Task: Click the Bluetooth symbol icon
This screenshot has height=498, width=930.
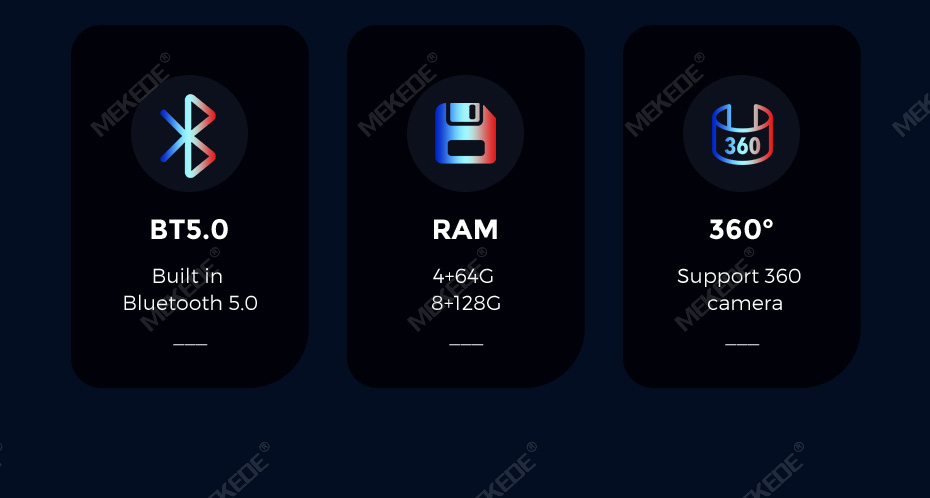Action: pos(188,136)
